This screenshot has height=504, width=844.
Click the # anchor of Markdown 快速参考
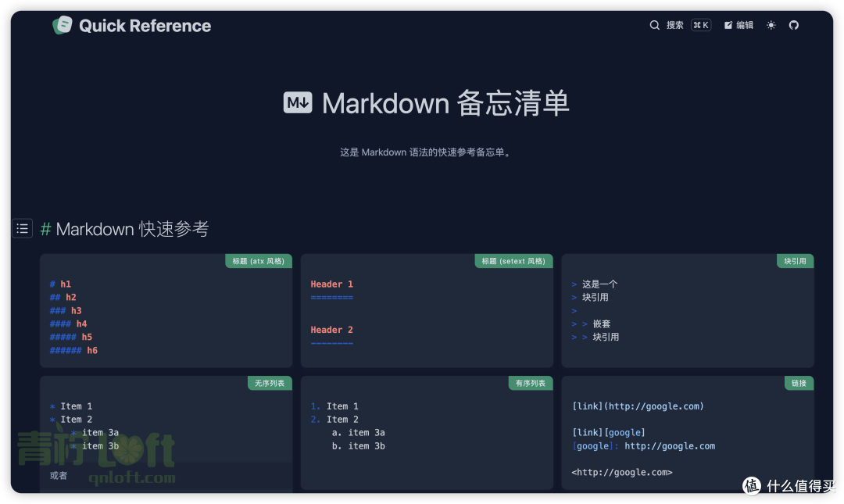point(46,229)
